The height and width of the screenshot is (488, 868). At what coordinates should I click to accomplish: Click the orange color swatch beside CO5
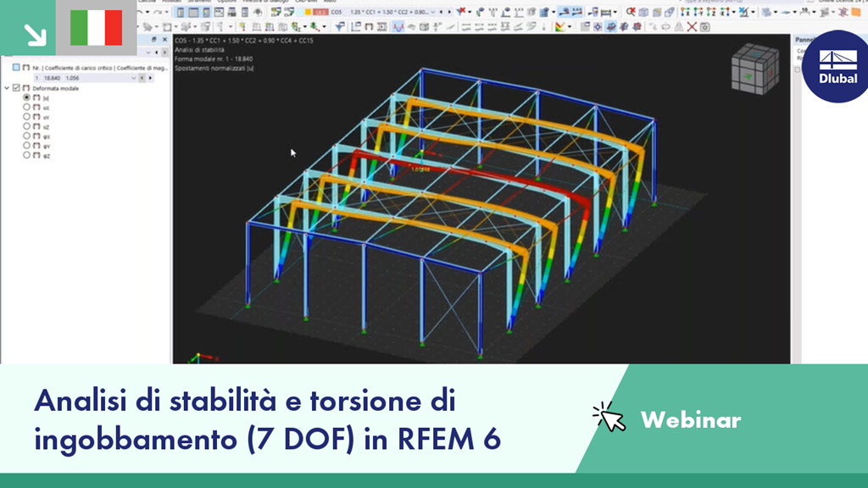(308, 12)
